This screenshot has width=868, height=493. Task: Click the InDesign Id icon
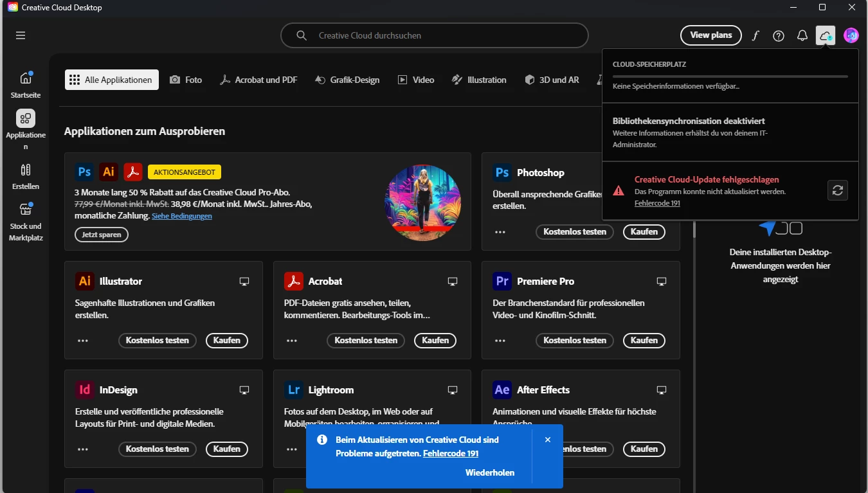click(x=84, y=390)
